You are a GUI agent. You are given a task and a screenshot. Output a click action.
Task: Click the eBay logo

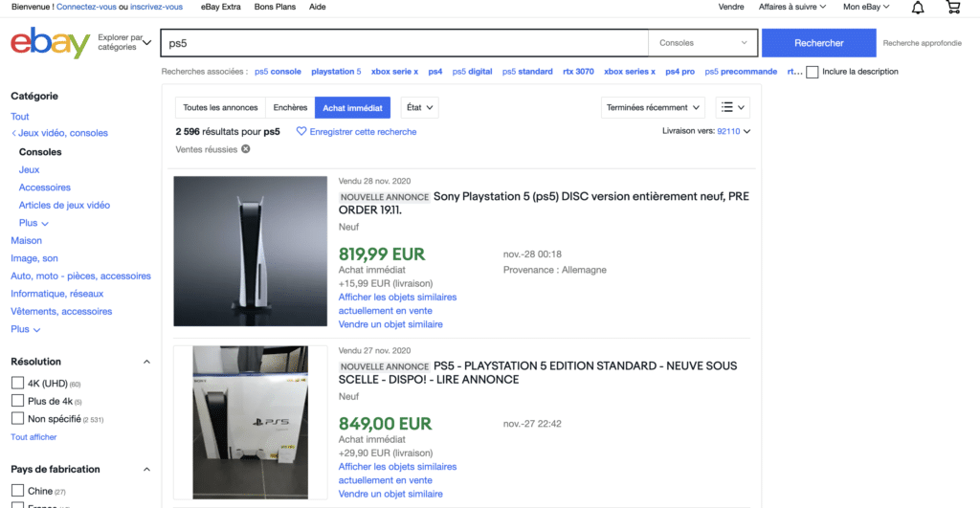click(x=51, y=42)
